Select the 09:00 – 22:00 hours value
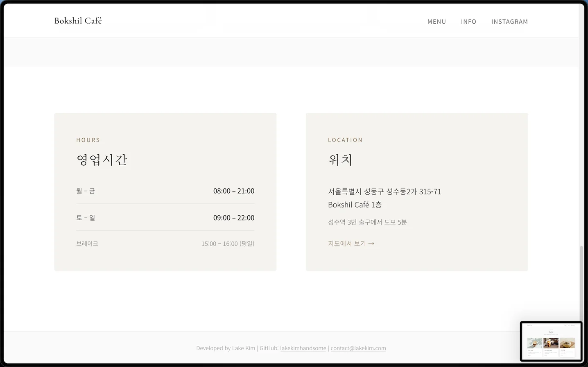Screen dimensions: 588x367 tap(234, 218)
